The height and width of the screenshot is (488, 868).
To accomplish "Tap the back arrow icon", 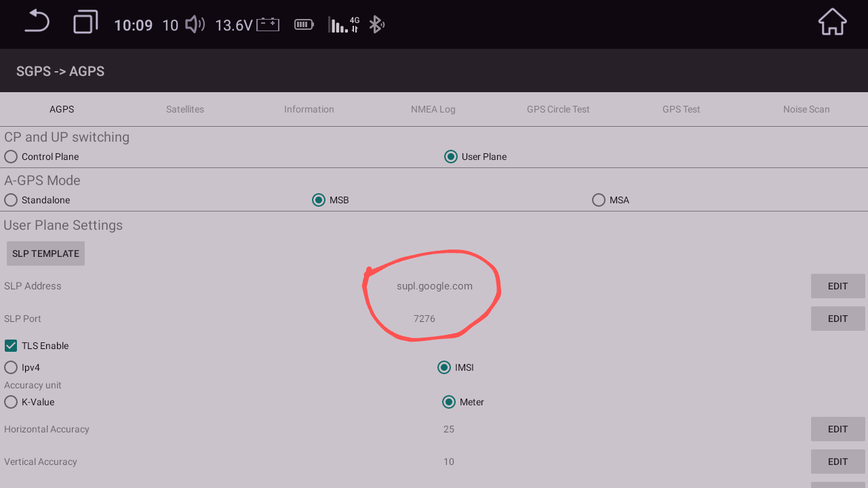I will [37, 22].
